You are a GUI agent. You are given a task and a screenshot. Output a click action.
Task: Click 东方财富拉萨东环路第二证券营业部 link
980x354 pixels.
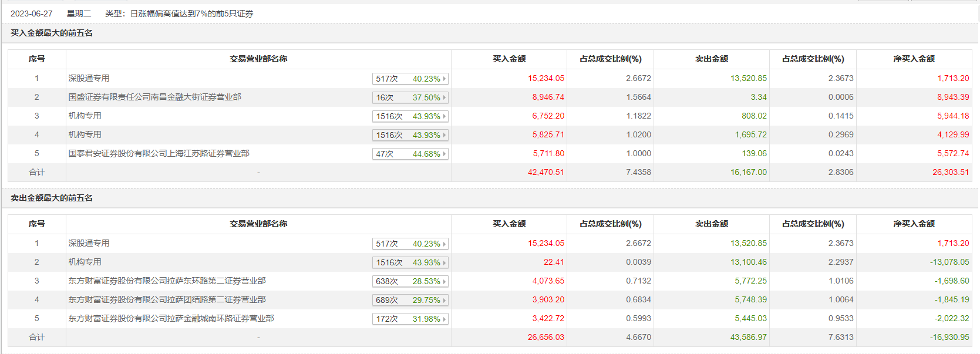(x=167, y=281)
